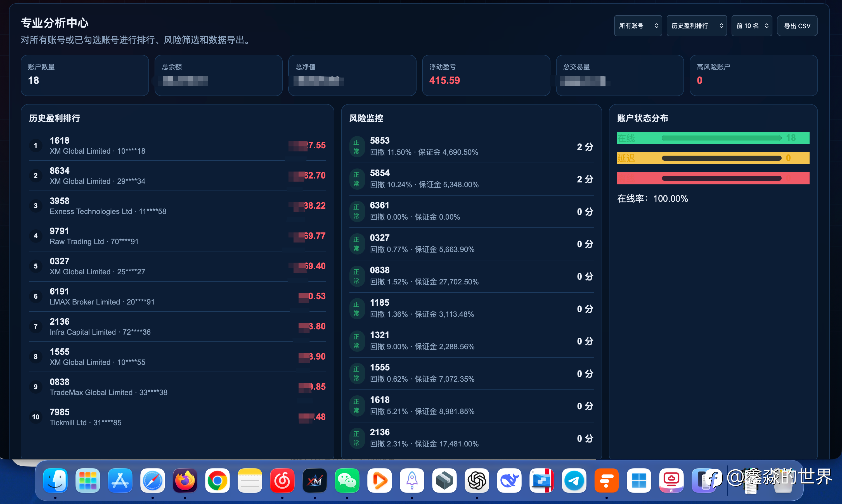
Task: Open Safari browser in dock
Action: coord(153,480)
